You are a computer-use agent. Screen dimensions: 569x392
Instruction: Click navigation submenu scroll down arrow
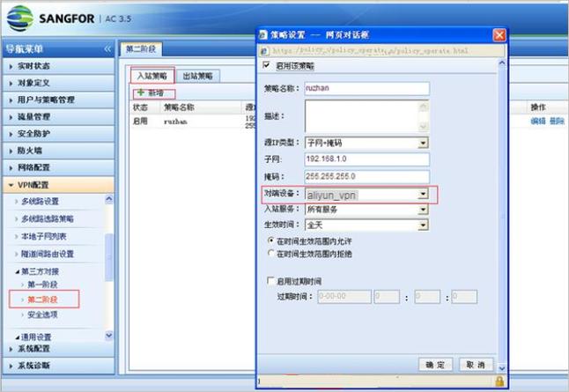coord(109,335)
